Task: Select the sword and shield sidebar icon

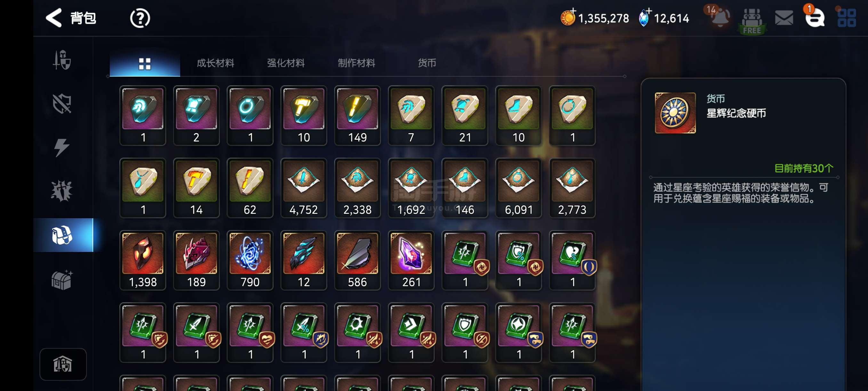Action: 62,60
